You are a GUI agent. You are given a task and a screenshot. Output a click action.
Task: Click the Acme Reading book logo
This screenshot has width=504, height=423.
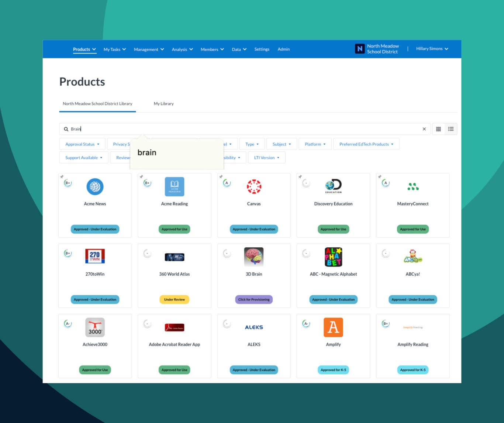coord(174,187)
